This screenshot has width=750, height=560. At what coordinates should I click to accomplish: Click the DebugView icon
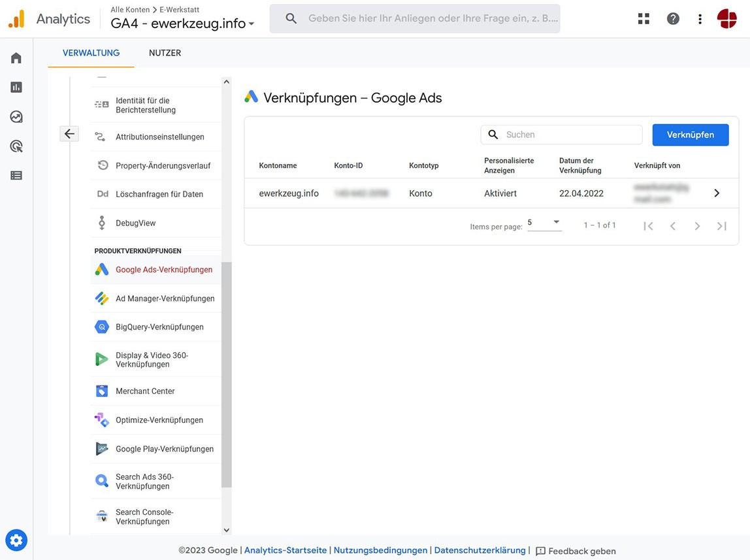point(101,223)
